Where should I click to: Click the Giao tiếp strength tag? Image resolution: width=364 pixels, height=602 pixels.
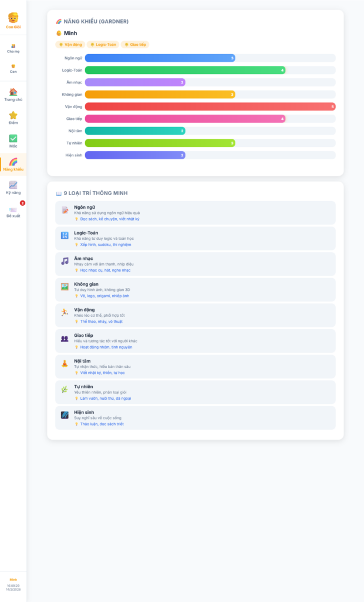135,45
